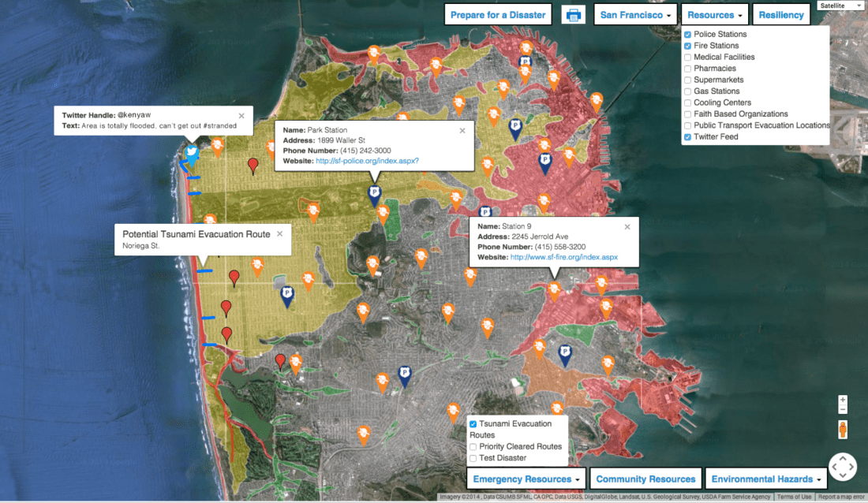
Task: Open the Satellite map type selector
Action: point(841,6)
